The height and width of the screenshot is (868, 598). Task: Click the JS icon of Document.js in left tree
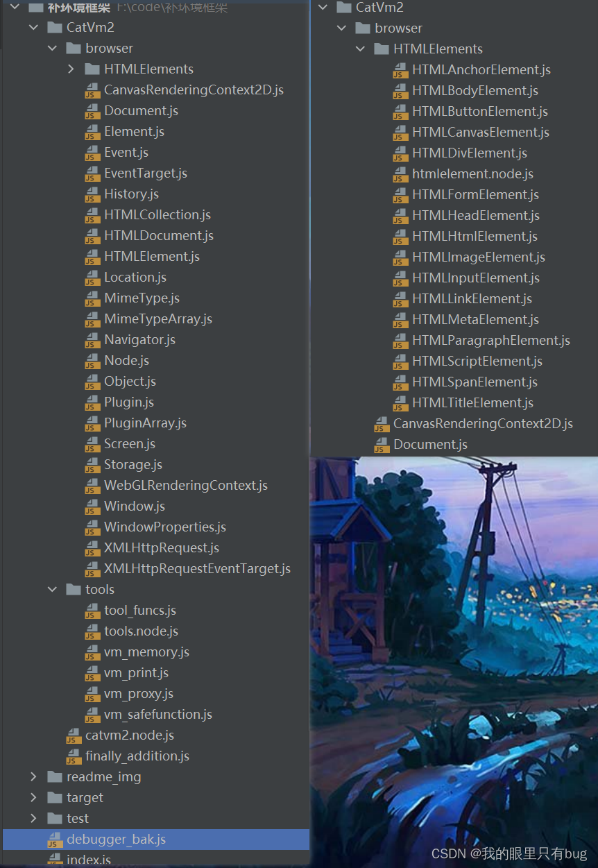pos(92,112)
